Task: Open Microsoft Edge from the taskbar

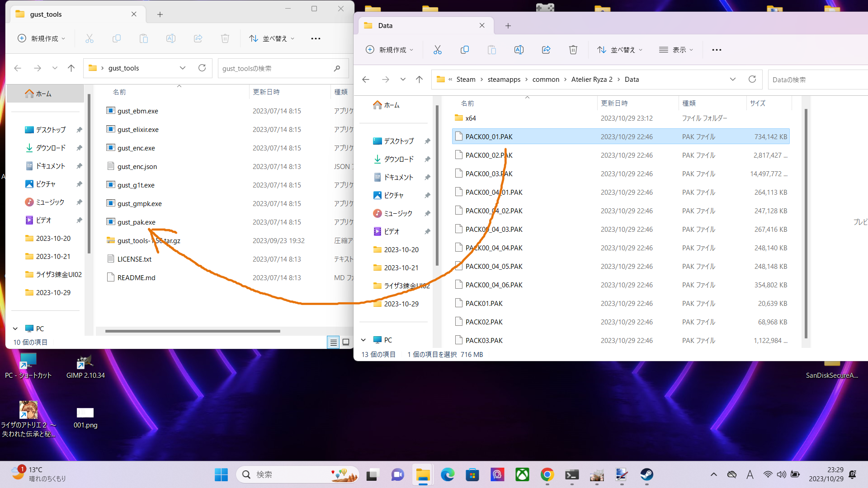Action: coord(448,474)
